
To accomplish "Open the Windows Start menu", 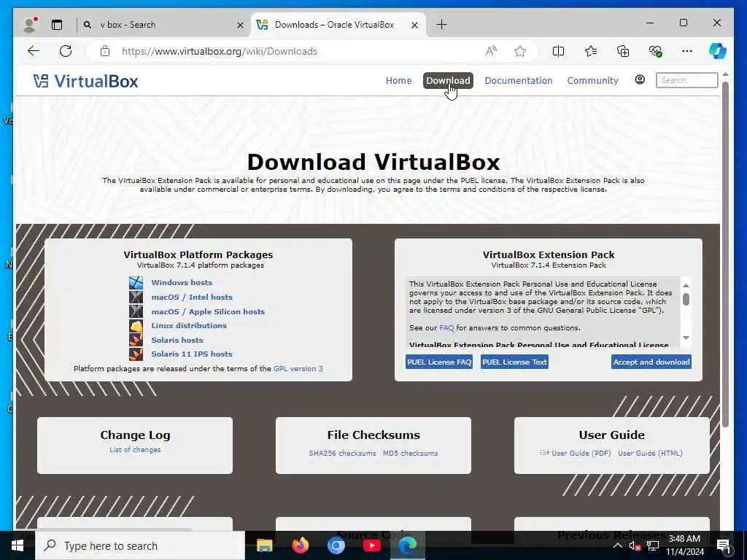I will (18, 545).
